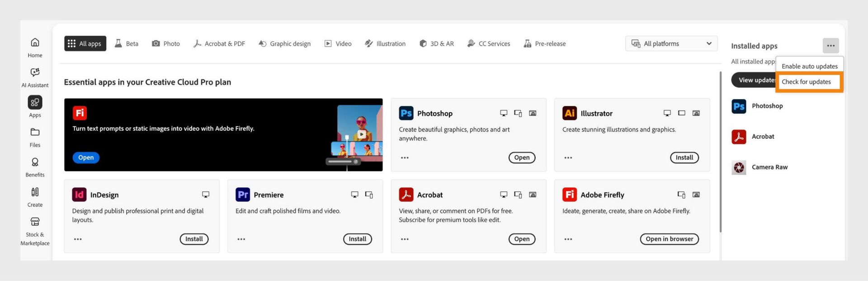Image resolution: width=868 pixels, height=281 pixels.
Task: Open more options on the Illustrator card
Action: [x=568, y=157]
